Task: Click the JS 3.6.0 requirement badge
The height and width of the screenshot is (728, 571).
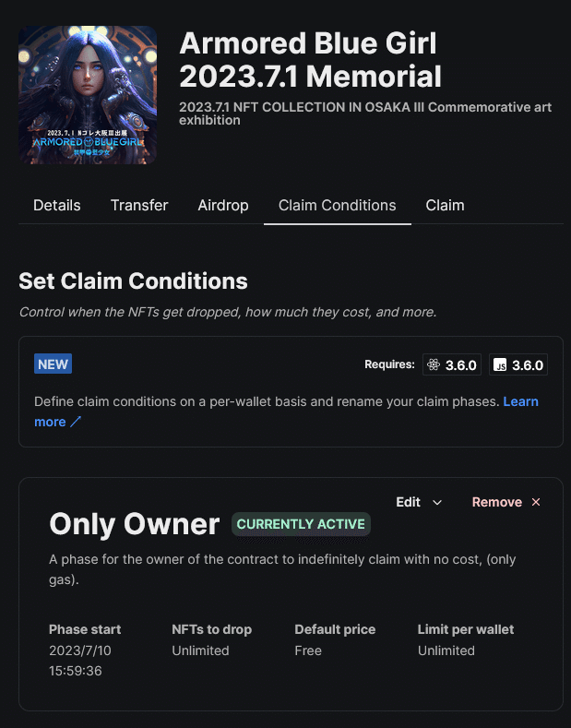Action: tap(518, 365)
